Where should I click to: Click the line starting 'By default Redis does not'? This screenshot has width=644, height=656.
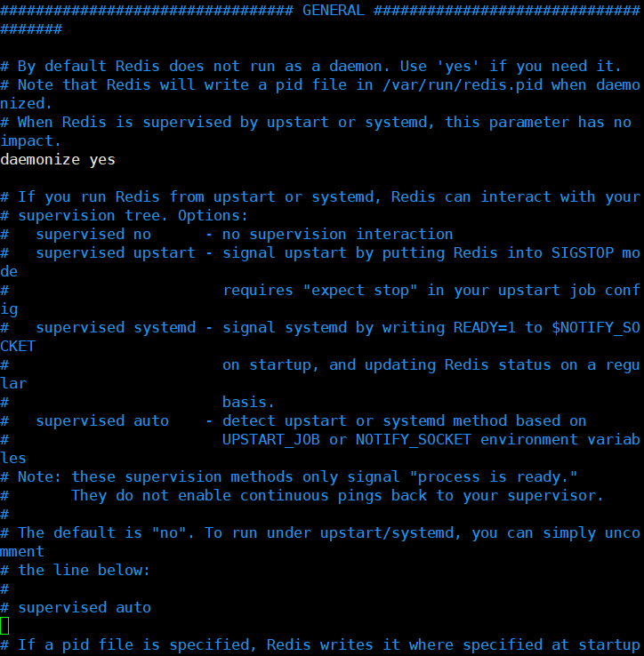pyautogui.click(x=311, y=67)
